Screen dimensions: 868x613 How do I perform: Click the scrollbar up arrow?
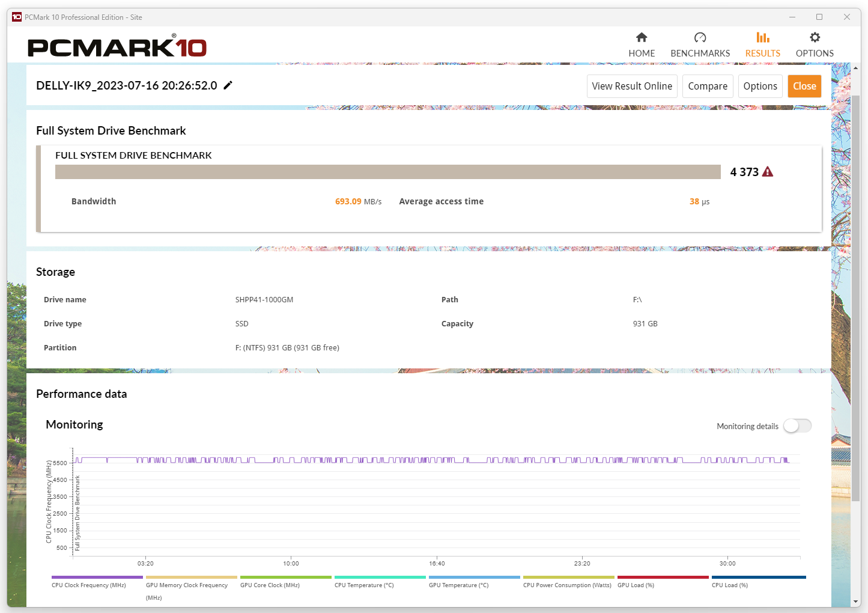[x=855, y=68]
